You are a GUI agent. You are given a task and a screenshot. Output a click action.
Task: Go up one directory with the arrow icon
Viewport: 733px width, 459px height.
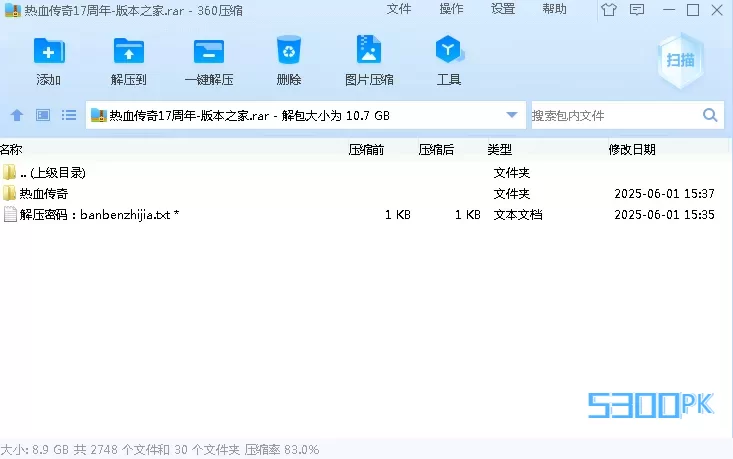(x=17, y=115)
